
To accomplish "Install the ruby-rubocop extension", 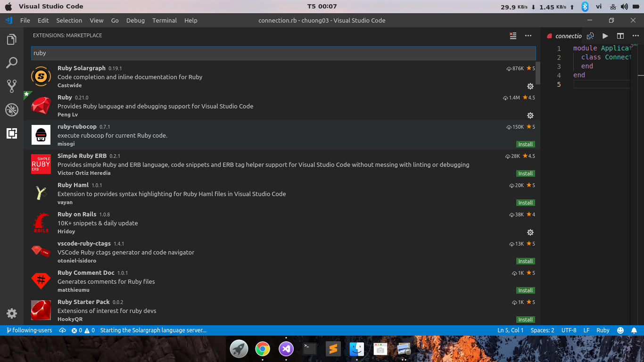I will (526, 144).
